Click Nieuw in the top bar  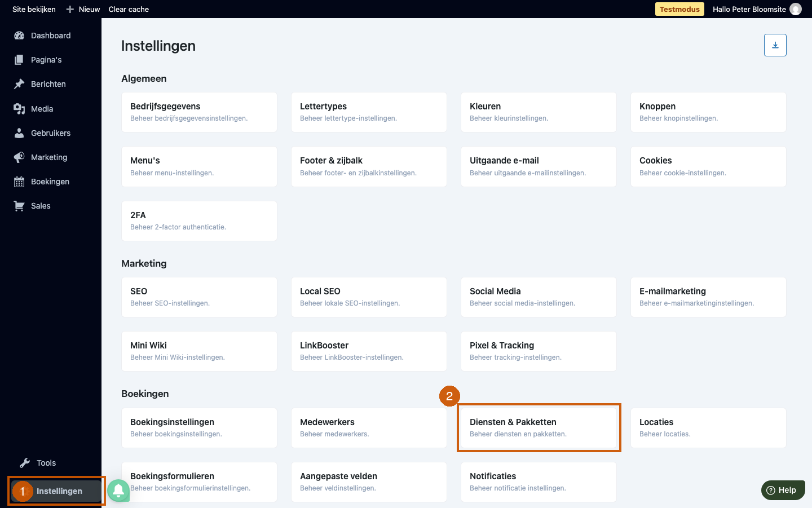click(x=89, y=9)
